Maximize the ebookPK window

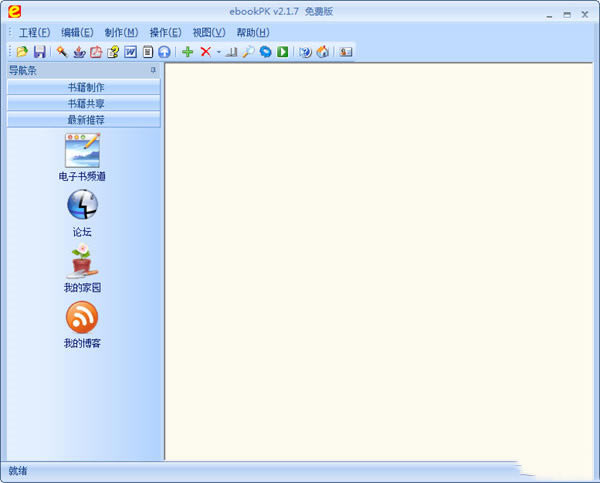pos(567,15)
